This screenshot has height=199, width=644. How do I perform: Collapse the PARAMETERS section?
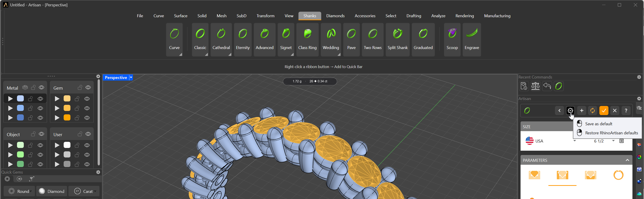click(x=627, y=160)
